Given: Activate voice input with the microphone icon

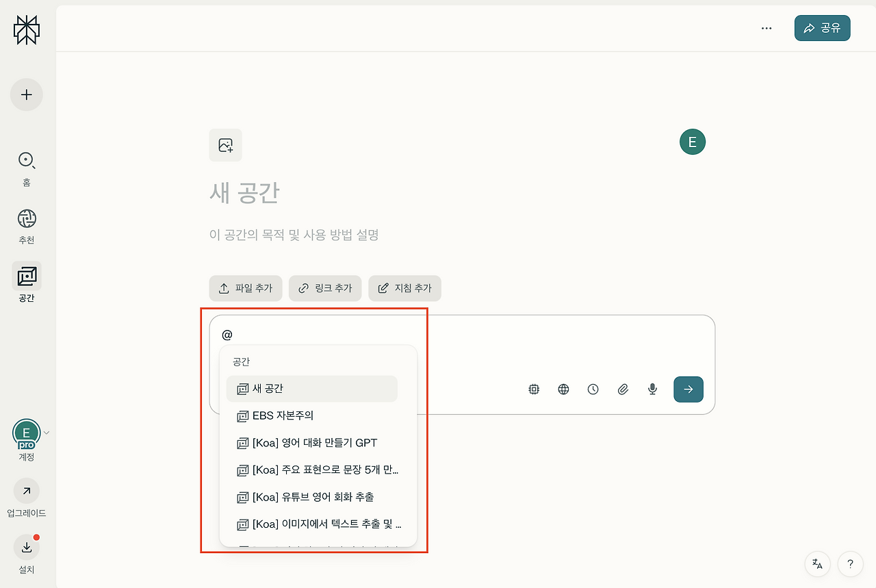Looking at the screenshot, I should 652,389.
